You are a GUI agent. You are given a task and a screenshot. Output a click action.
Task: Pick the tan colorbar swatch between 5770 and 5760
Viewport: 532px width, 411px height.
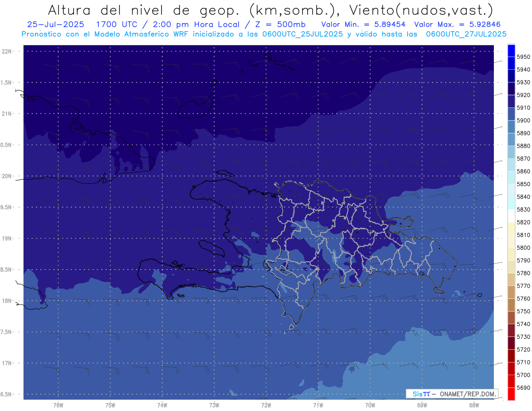coord(511,292)
